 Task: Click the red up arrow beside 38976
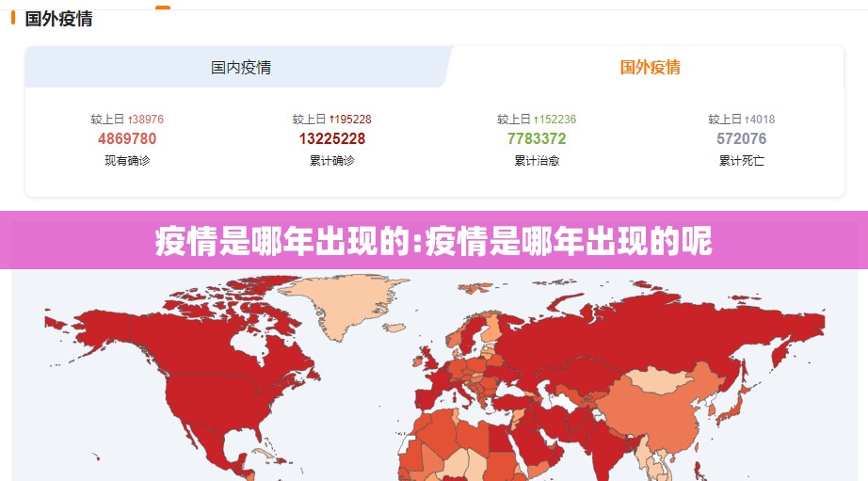pyautogui.click(x=131, y=120)
